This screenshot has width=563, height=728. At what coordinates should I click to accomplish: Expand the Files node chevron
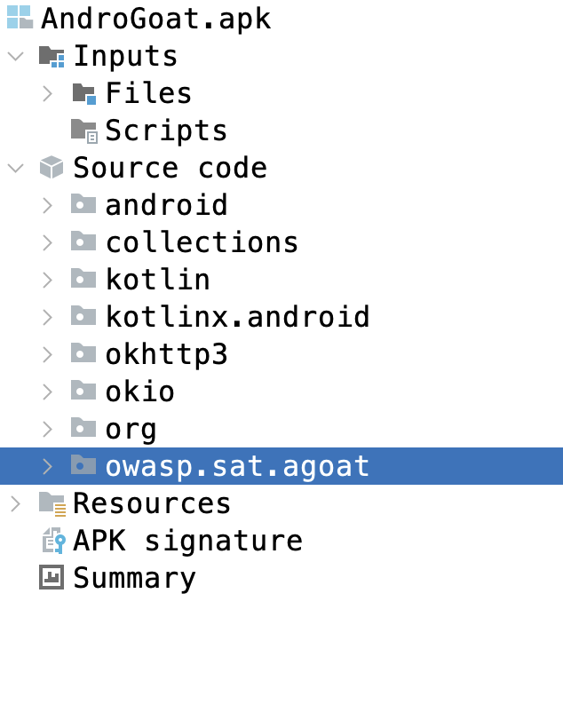point(48,93)
